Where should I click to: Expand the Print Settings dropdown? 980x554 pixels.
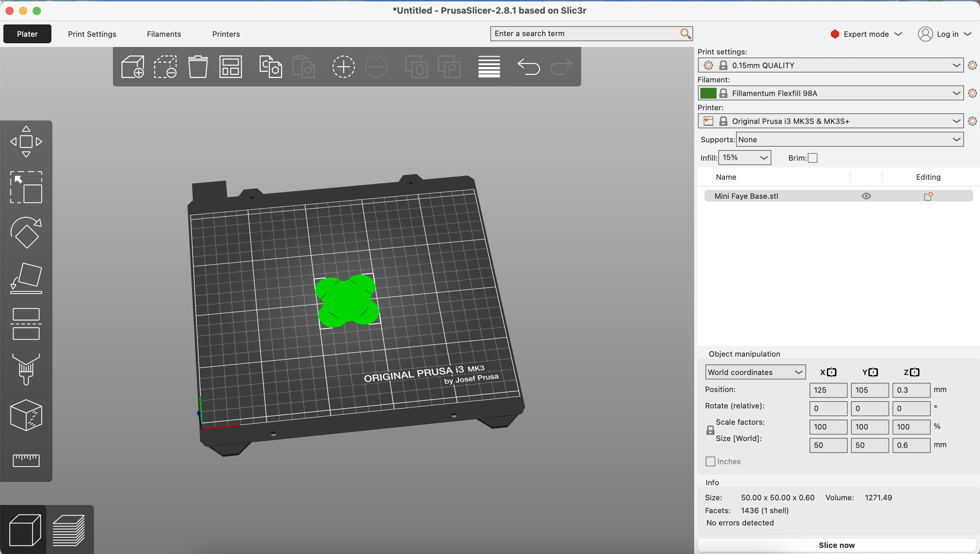click(956, 65)
